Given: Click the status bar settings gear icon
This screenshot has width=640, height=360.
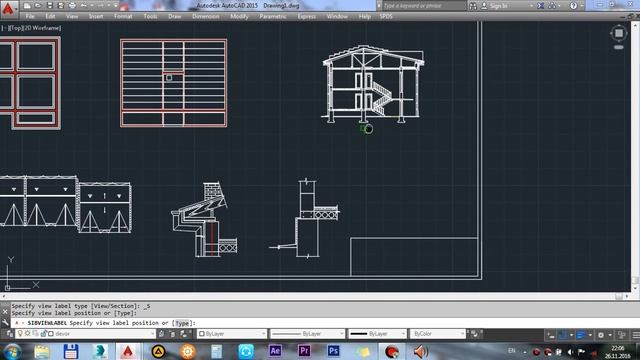Looking at the screenshot, I should [601, 335].
